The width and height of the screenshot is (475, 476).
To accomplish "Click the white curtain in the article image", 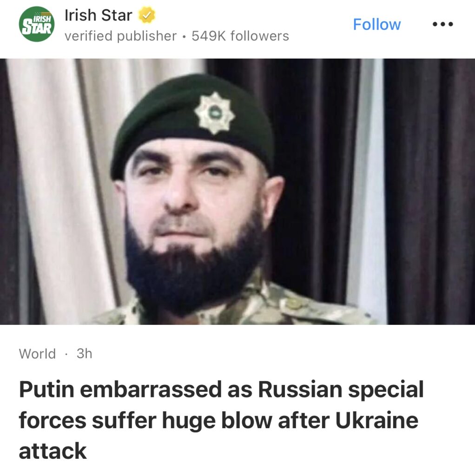I will point(61,191).
